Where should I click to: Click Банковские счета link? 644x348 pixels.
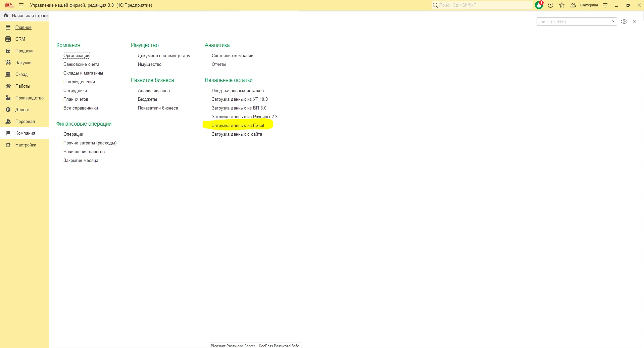click(81, 64)
